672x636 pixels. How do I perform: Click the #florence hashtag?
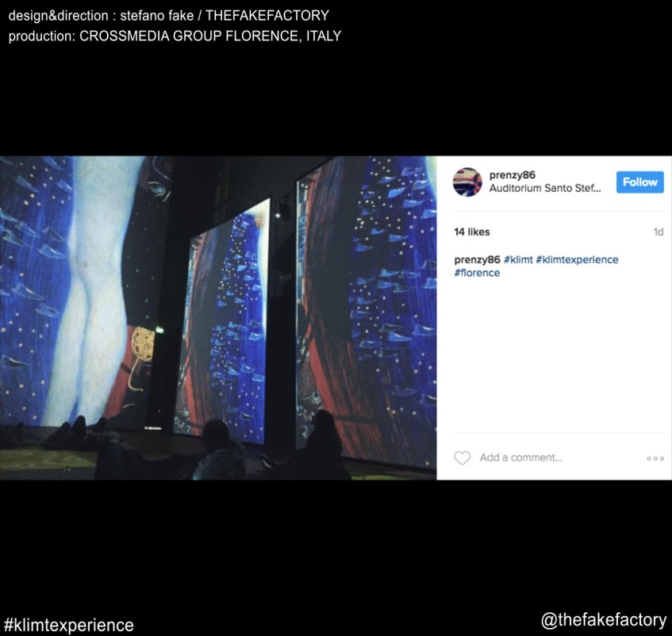coord(477,273)
